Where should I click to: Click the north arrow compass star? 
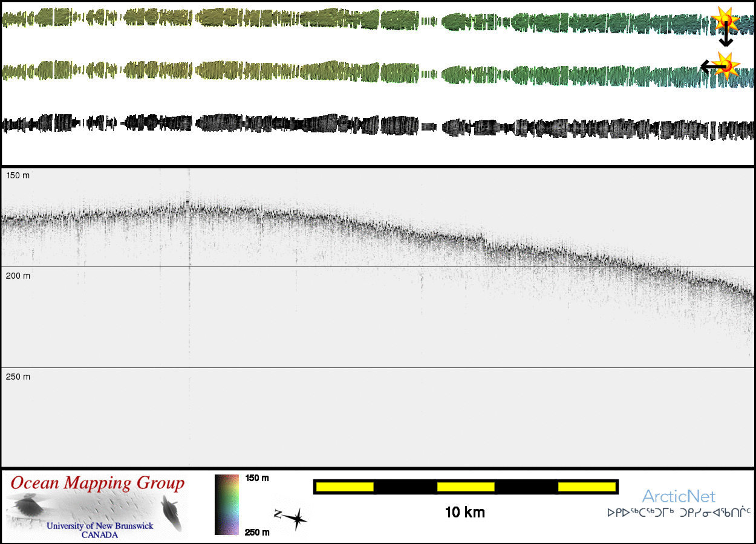[296, 519]
